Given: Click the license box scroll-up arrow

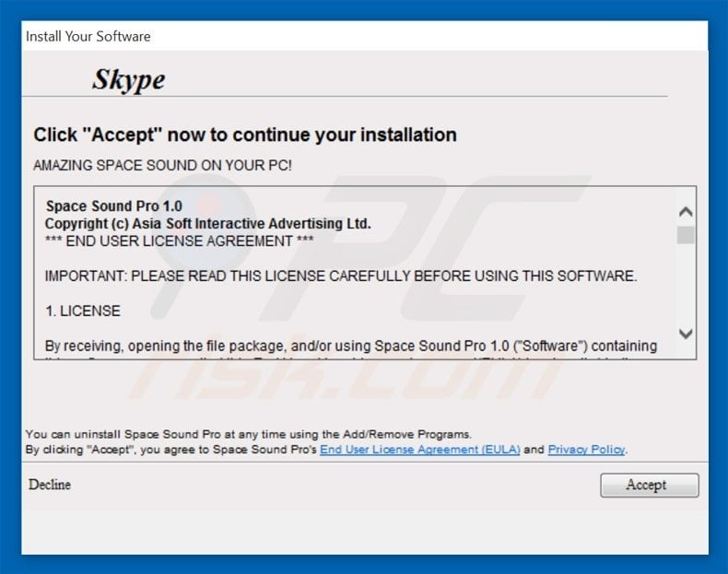Looking at the screenshot, I should [x=686, y=211].
